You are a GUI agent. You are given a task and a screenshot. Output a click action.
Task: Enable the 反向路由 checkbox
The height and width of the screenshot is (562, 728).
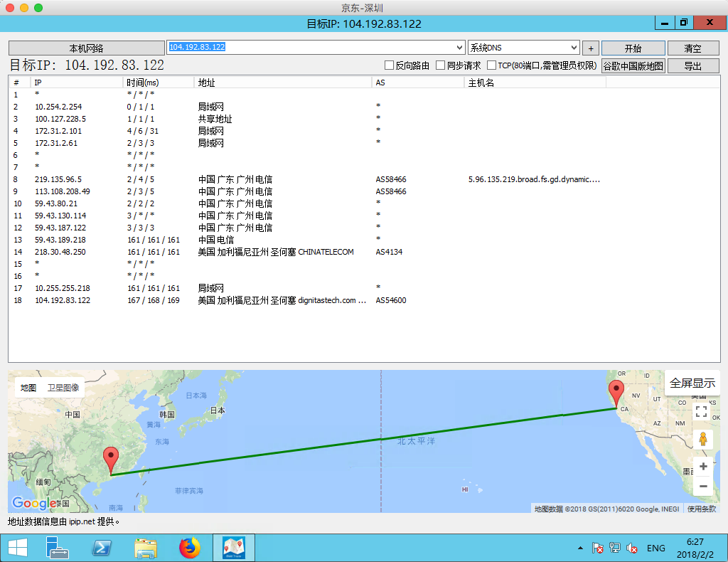[389, 65]
